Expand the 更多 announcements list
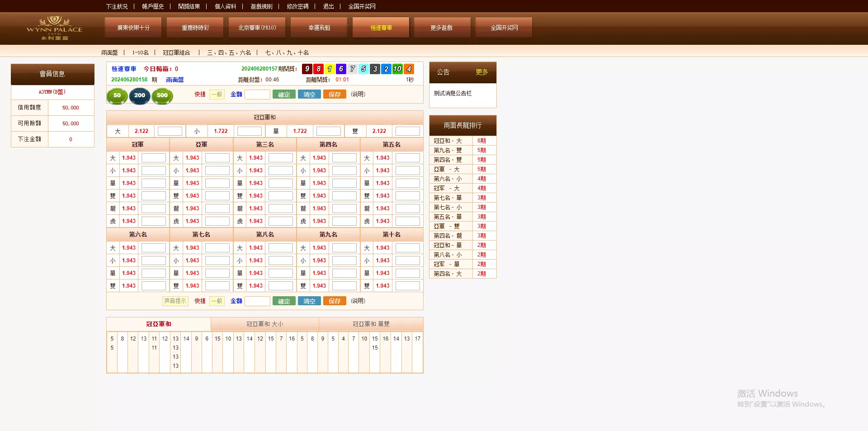 (481, 72)
